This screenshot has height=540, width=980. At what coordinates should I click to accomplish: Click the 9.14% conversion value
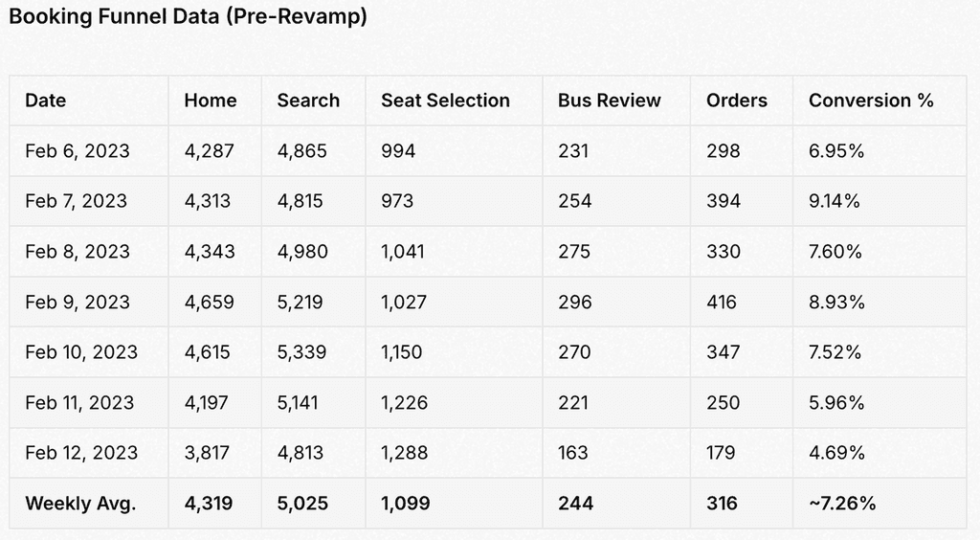[x=835, y=201]
